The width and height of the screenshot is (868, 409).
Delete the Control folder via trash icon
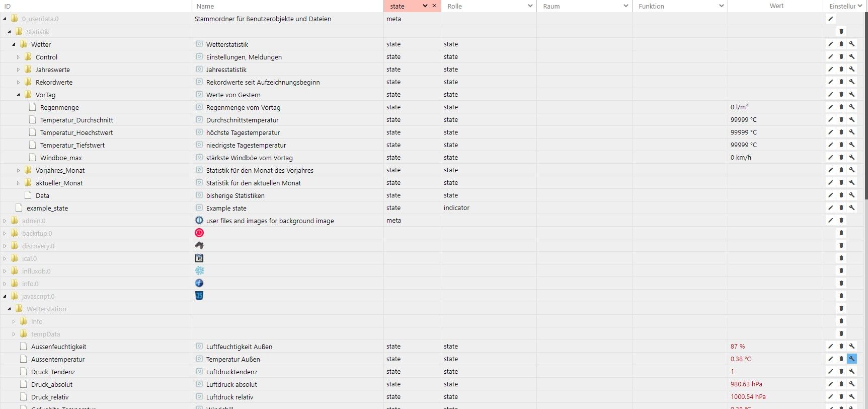[841, 57]
